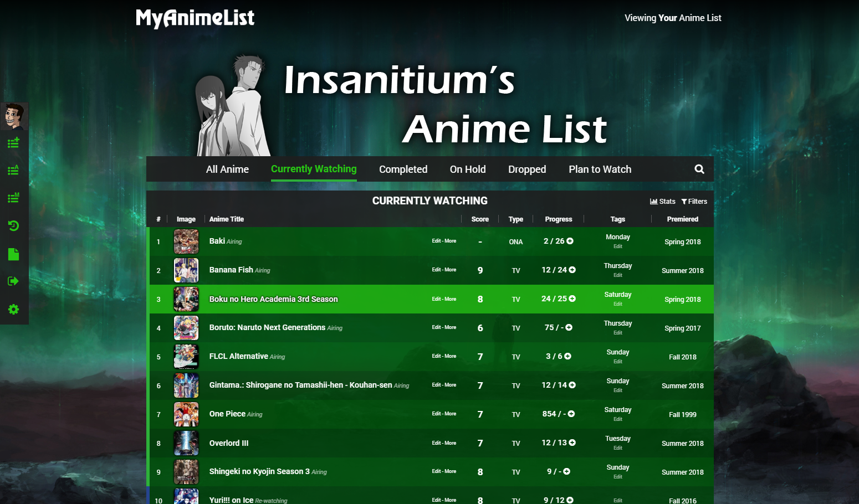Open the Completed tab
Screen dimensions: 859x504
coord(403,169)
